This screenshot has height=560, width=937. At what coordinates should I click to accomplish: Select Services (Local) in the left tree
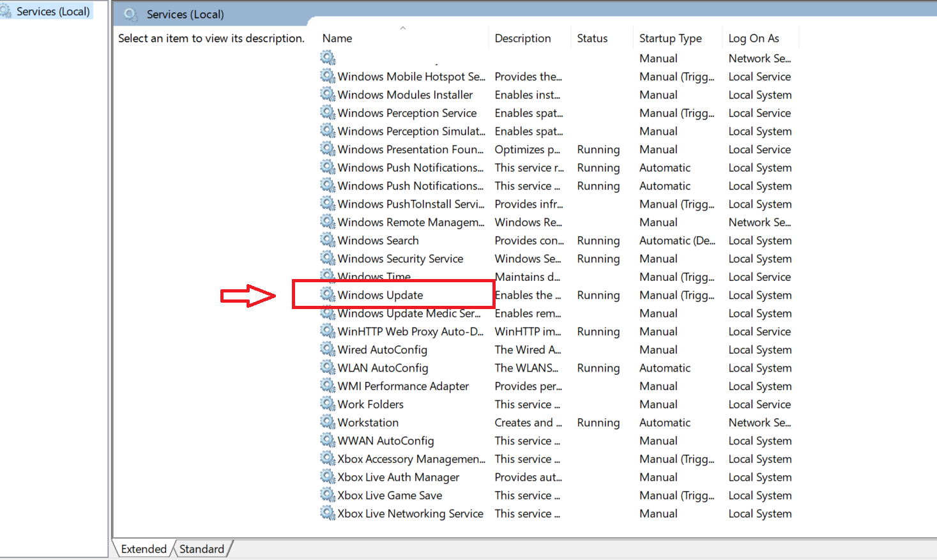pyautogui.click(x=53, y=11)
